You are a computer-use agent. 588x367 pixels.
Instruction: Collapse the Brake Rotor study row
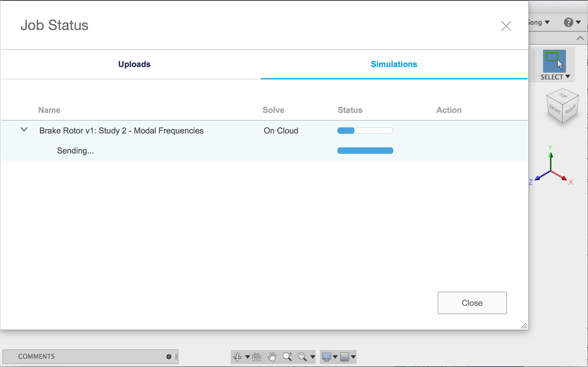[24, 130]
